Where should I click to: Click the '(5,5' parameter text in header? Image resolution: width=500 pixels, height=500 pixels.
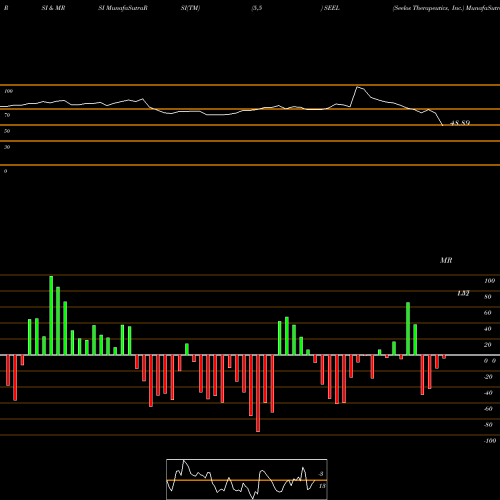(x=256, y=8)
